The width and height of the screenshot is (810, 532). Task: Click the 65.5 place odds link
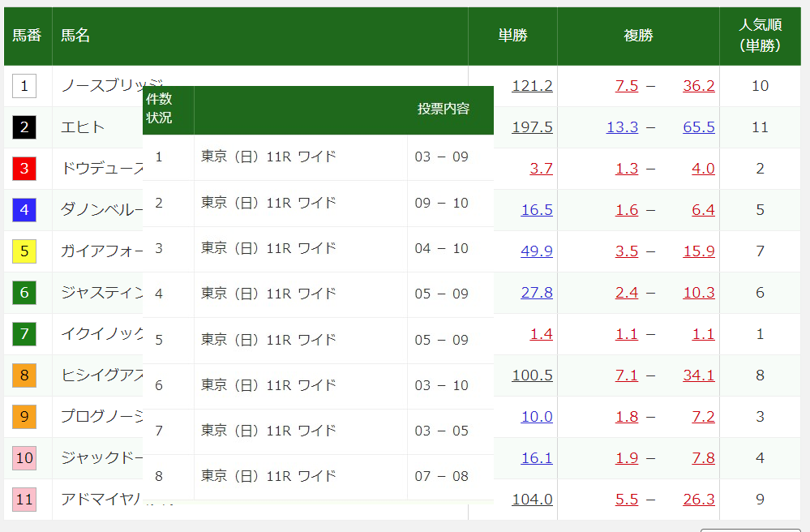[x=698, y=127]
